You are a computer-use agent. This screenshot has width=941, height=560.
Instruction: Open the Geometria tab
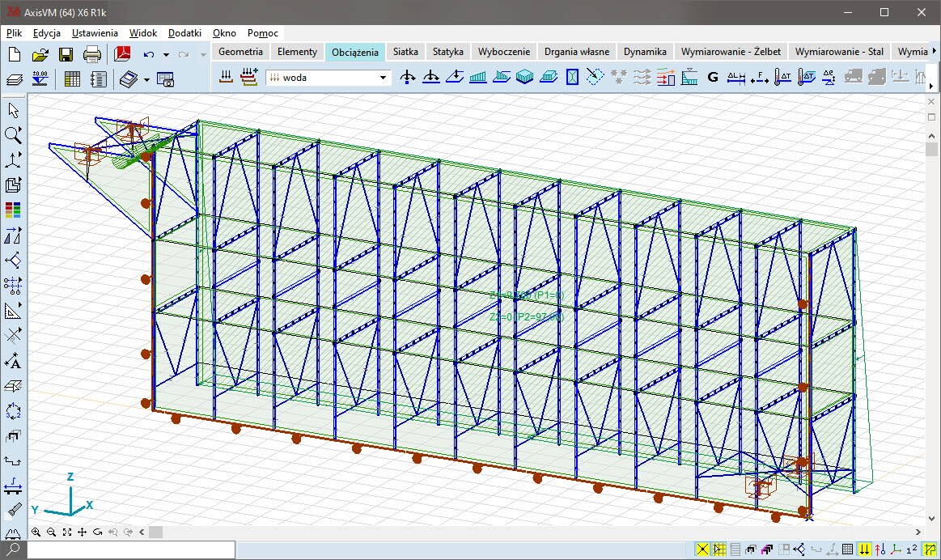[x=240, y=51]
